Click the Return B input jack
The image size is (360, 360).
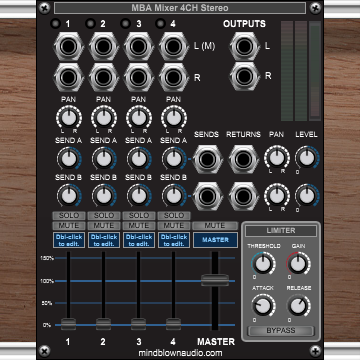point(244,196)
